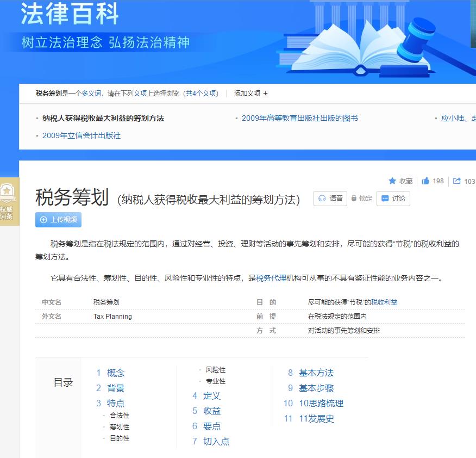
Task: Open the 多义词 link
Action: [91, 94]
